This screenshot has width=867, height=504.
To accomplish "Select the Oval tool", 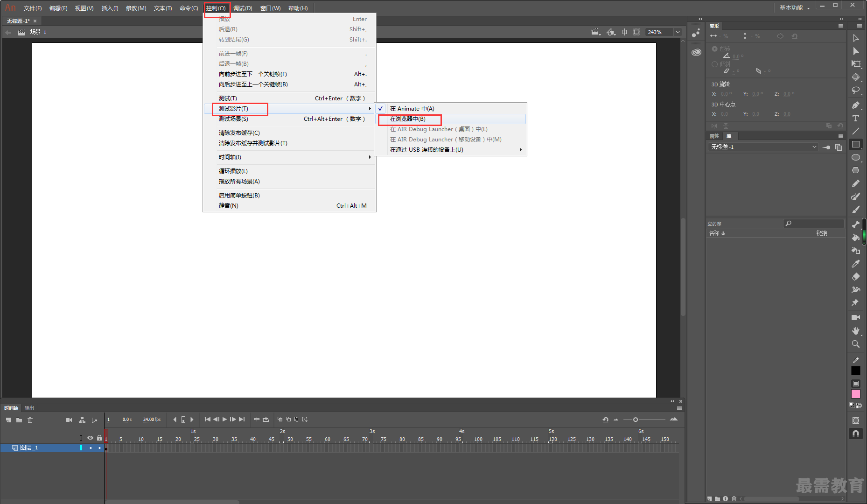I will (856, 157).
